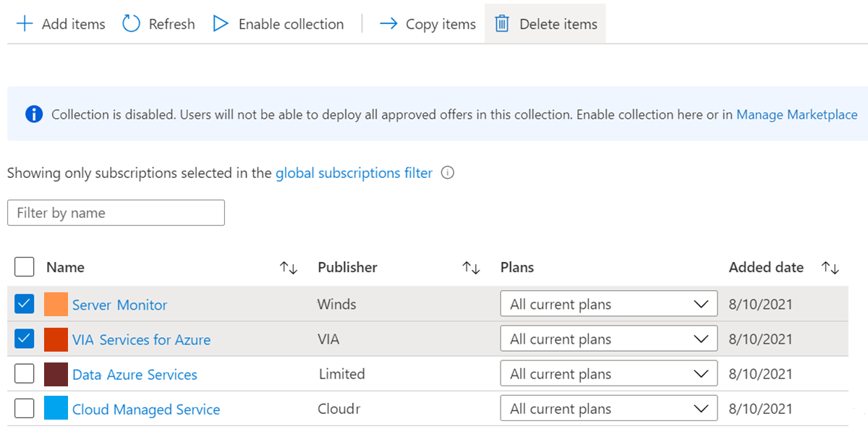Open the Manage Marketplace link
868x437 pixels.
[796, 114]
